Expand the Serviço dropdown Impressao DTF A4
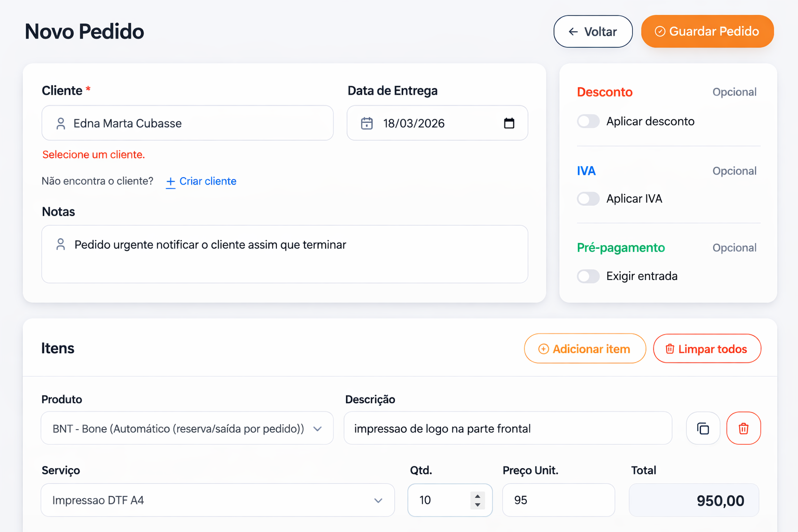 (x=217, y=500)
